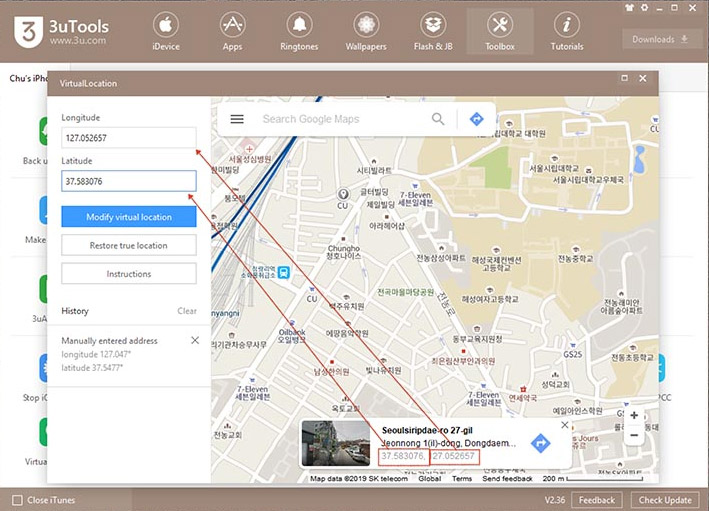The image size is (709, 511).
Task: Click the 7-Eleven label near Chungho
Action: [x=415, y=199]
